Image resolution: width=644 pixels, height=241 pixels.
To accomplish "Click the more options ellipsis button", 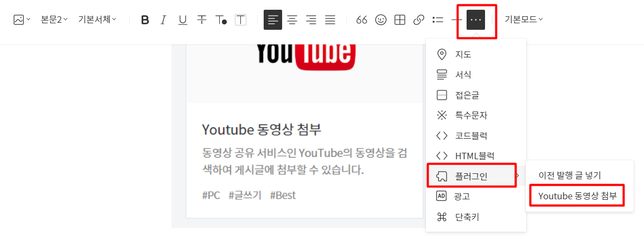I will [x=476, y=19].
